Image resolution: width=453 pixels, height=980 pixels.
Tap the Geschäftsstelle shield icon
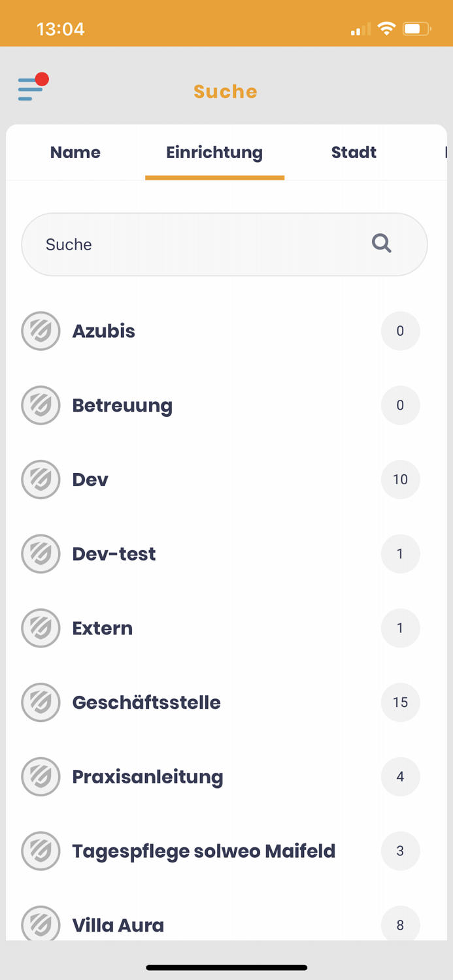41,702
